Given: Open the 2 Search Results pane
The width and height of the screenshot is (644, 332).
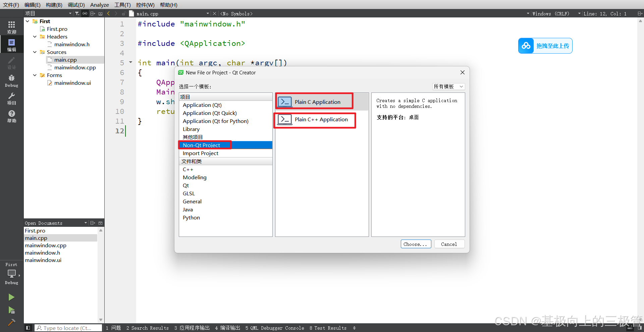Looking at the screenshot, I should pos(148,328).
